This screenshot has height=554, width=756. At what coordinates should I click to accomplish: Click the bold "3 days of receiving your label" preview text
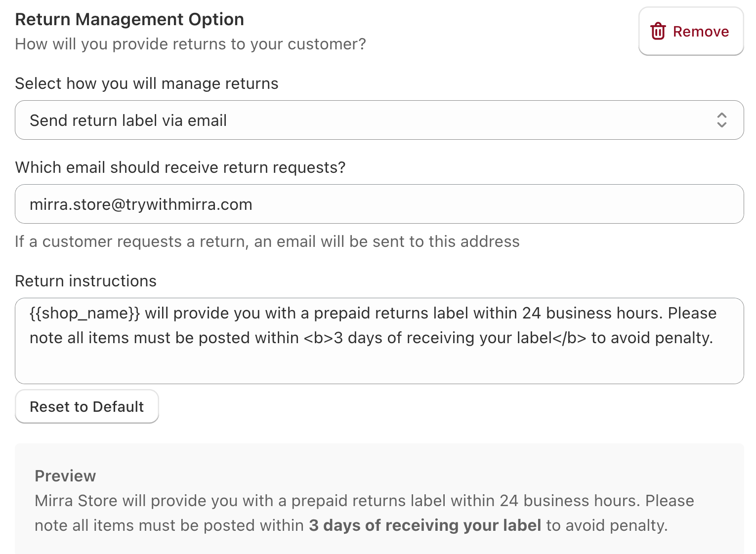coord(425,525)
